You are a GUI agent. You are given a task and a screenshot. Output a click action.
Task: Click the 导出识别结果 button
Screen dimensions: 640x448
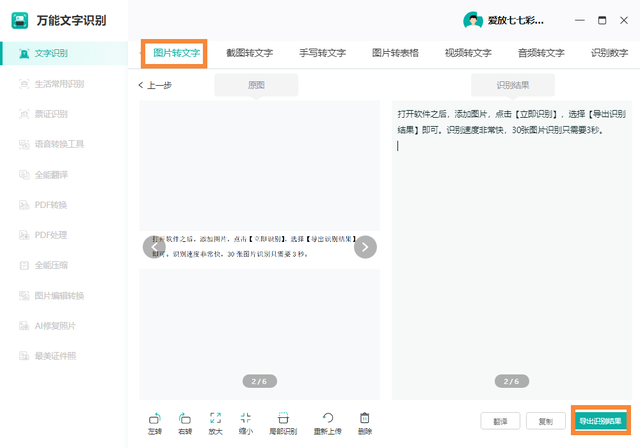(600, 421)
